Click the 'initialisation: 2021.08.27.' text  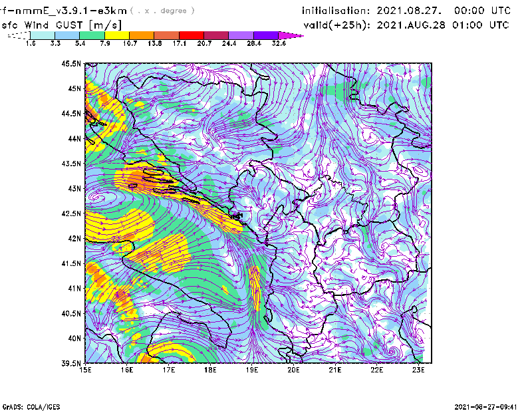pyautogui.click(x=372, y=11)
